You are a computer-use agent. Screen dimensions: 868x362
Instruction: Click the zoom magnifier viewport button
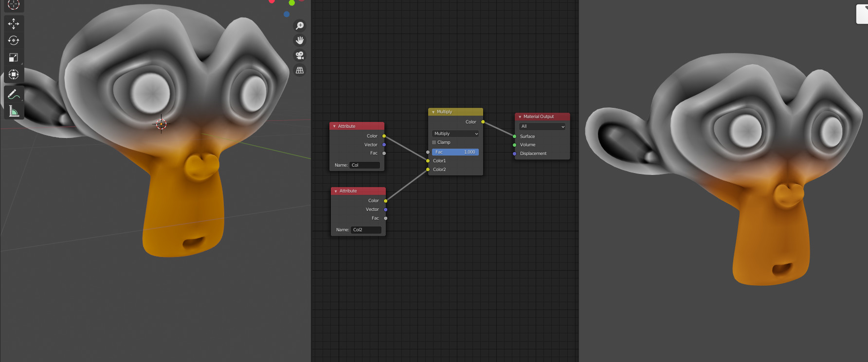pyautogui.click(x=300, y=25)
